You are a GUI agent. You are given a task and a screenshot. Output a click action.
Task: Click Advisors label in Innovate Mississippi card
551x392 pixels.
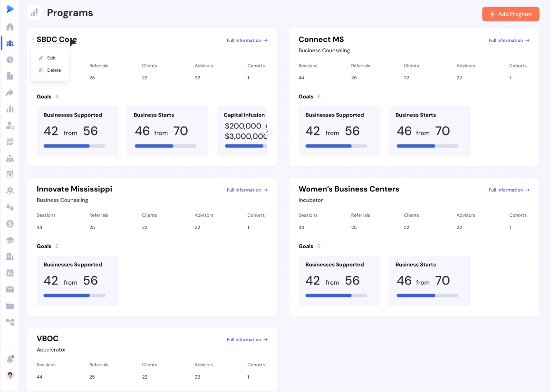pos(204,215)
